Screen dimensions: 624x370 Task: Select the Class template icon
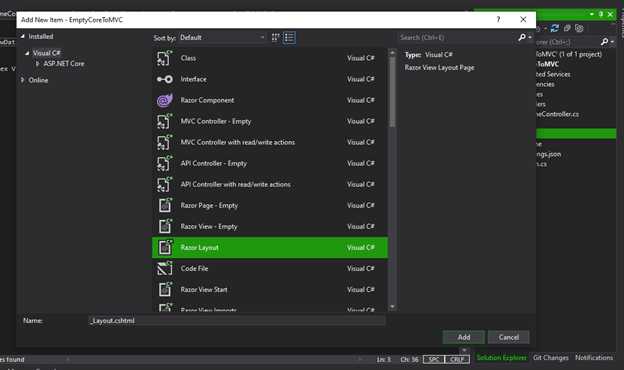[x=164, y=58]
